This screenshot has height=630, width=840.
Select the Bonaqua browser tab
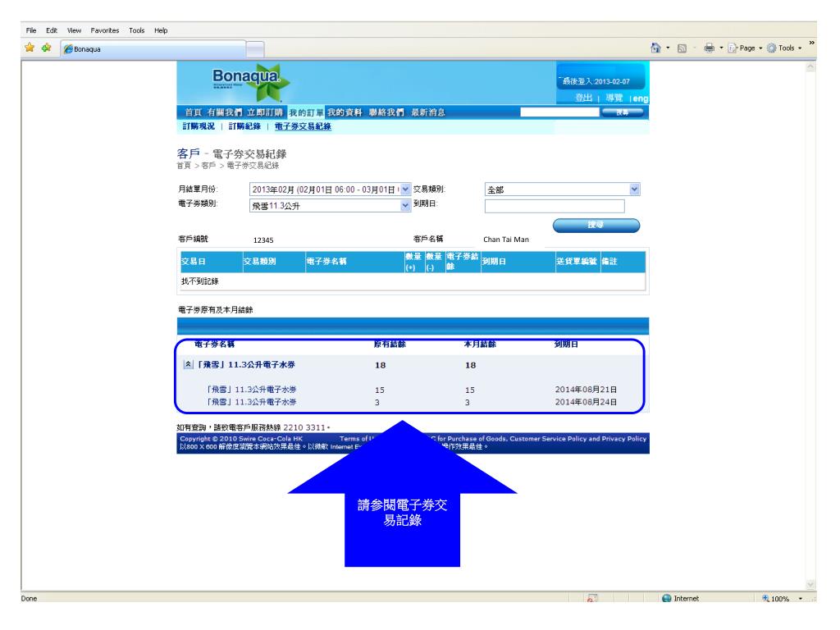point(153,48)
